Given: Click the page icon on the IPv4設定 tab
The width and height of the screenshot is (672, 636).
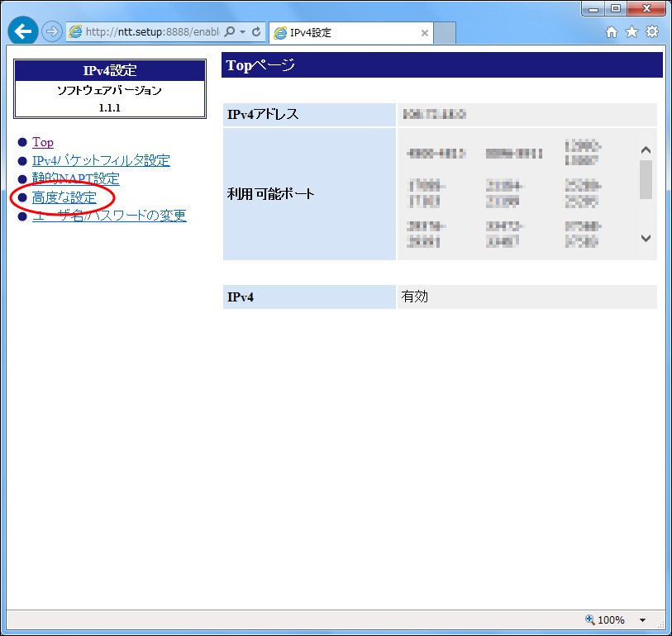Looking at the screenshot, I should click(x=280, y=32).
